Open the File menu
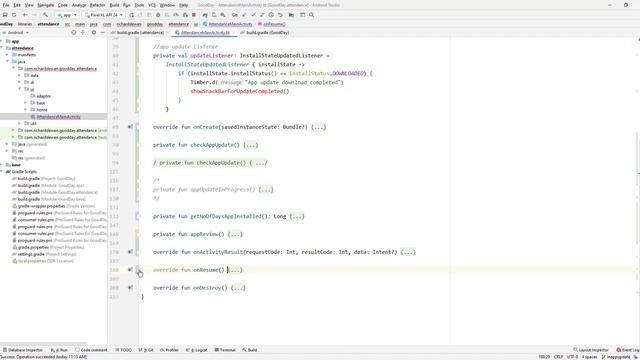 [6, 5]
